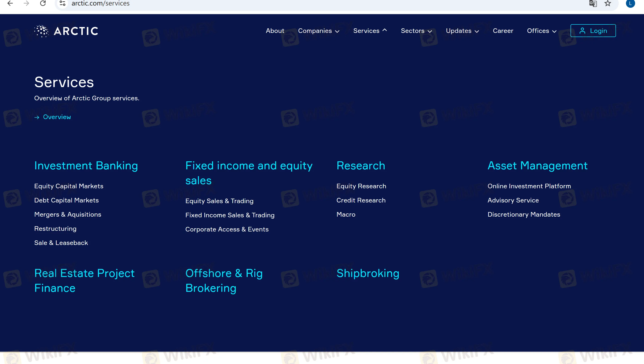Expand the Companies dropdown menu
644x364 pixels.
pyautogui.click(x=318, y=31)
